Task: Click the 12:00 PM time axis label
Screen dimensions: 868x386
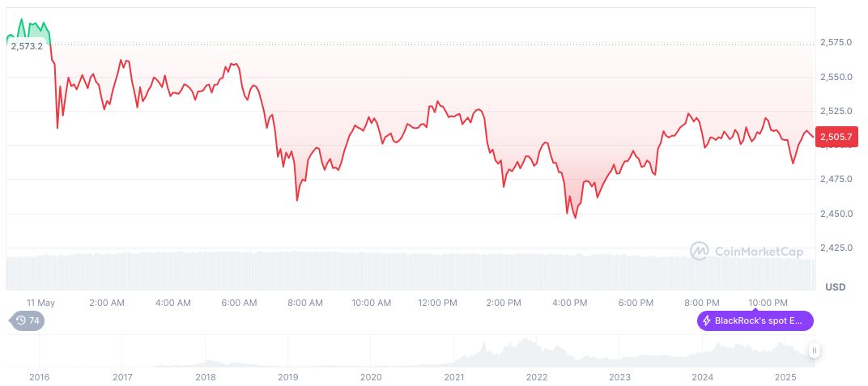Action: (x=437, y=303)
